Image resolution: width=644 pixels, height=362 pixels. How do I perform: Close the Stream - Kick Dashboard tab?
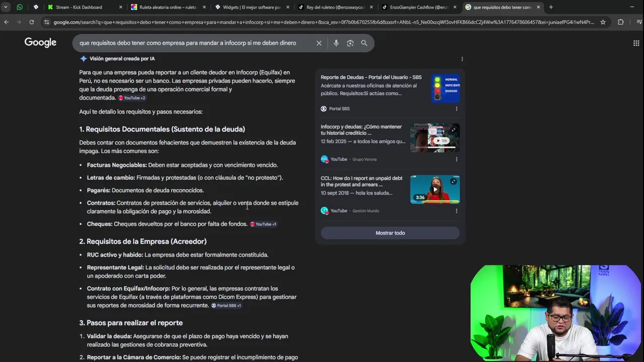tap(121, 7)
